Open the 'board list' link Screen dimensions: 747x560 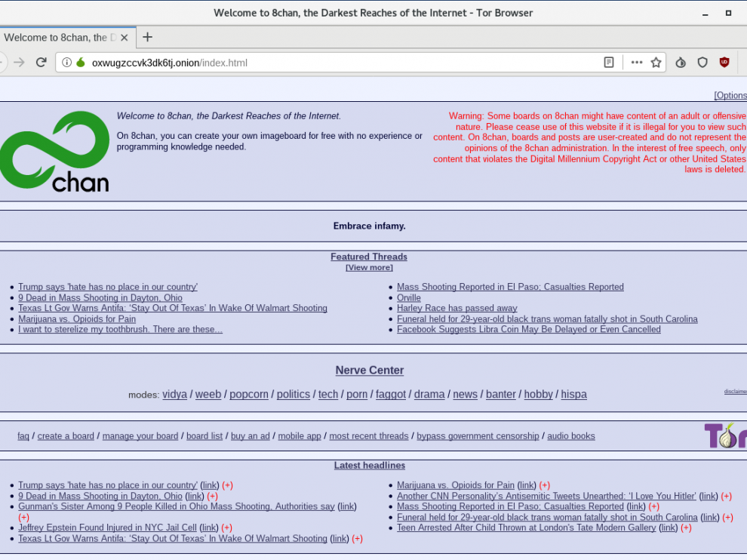coord(204,436)
